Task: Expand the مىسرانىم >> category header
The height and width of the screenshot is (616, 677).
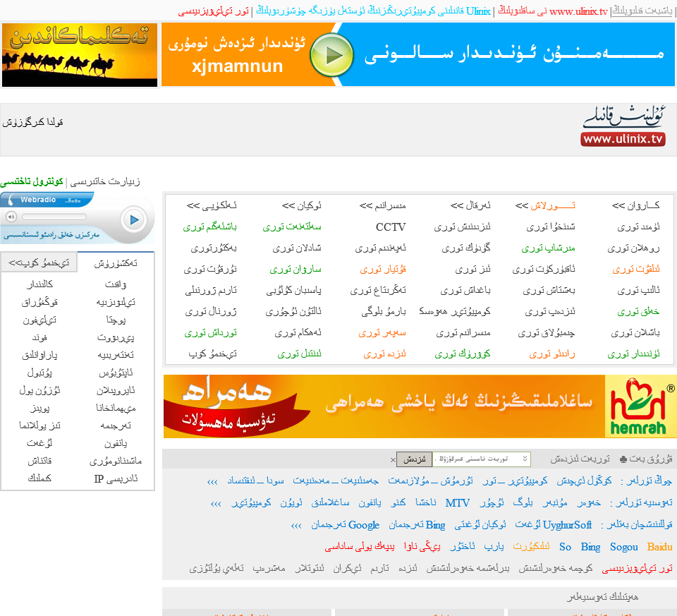Action: click(x=382, y=205)
